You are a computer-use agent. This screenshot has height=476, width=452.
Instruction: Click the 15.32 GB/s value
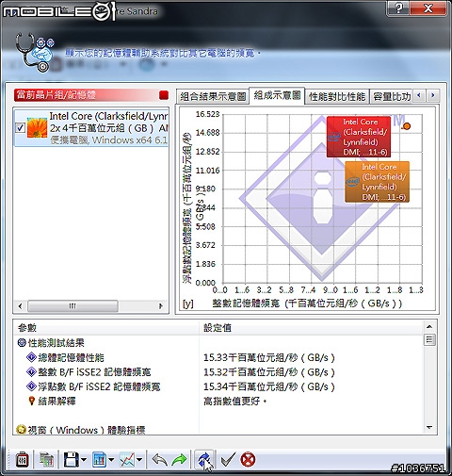point(269,372)
